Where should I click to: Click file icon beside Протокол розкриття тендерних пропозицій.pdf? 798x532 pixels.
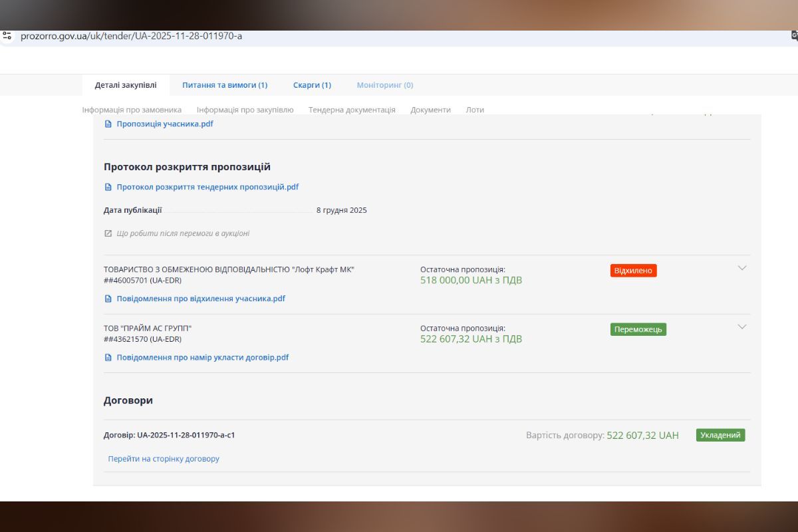coord(108,187)
